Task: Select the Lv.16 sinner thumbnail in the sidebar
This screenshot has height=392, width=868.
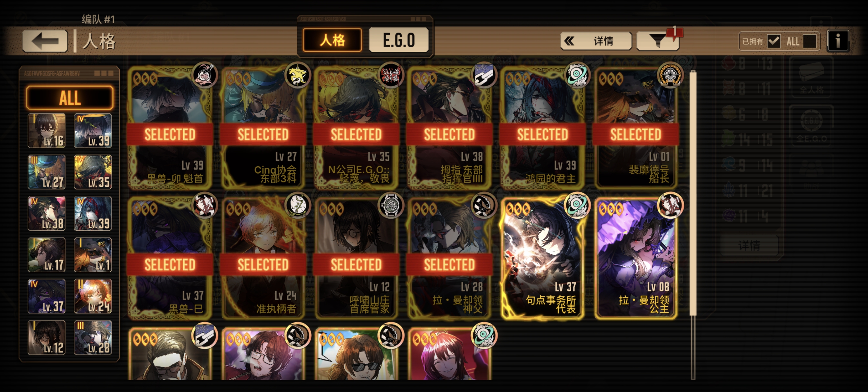Action: tap(46, 131)
